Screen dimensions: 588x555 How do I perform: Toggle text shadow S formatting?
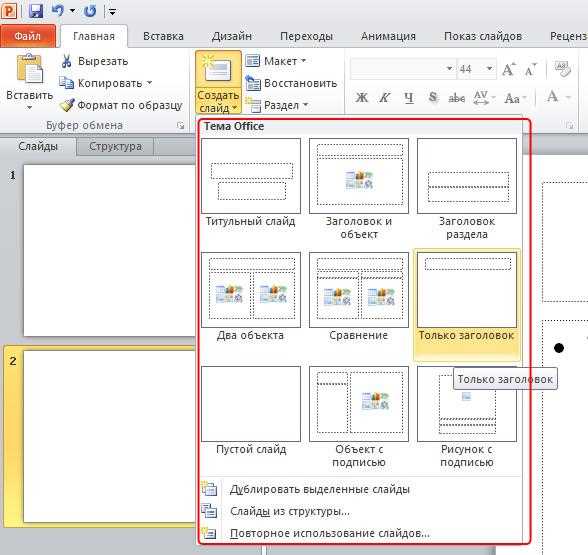432,98
